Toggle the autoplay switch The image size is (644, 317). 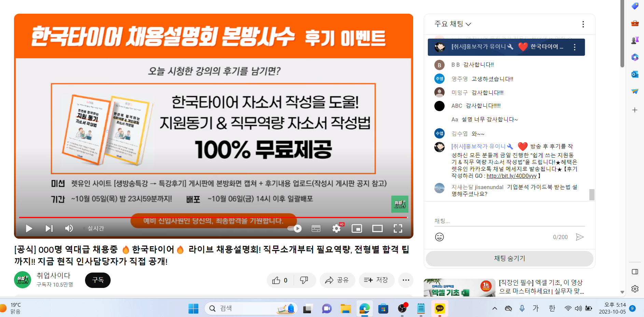tap(295, 228)
